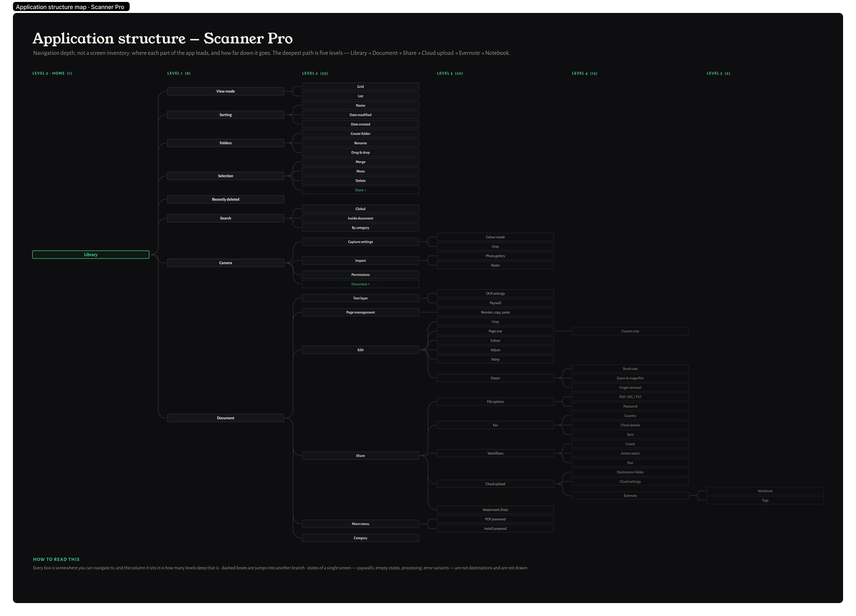Click the File options node
The height and width of the screenshot is (616, 856).
coord(495,402)
